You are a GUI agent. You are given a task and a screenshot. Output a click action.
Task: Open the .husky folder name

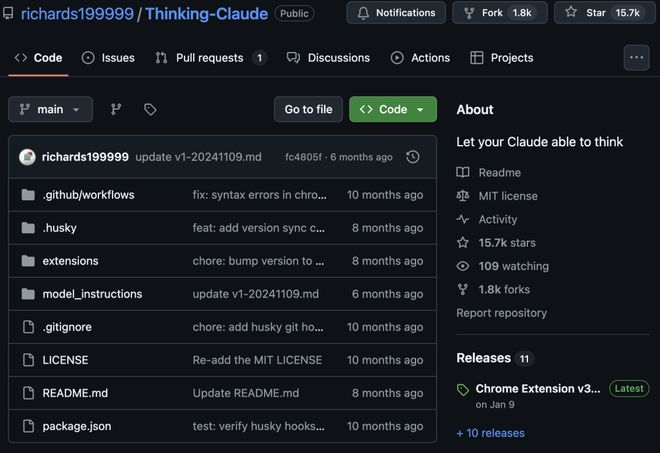[x=59, y=228]
